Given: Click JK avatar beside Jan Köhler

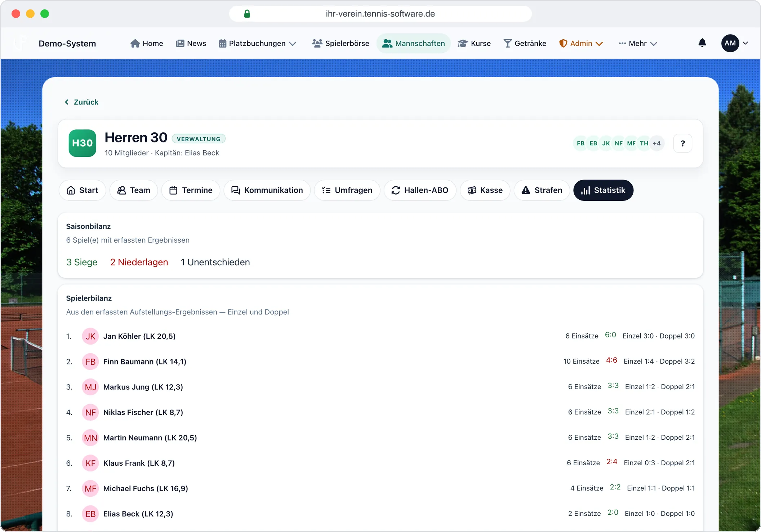Looking at the screenshot, I should click(90, 336).
